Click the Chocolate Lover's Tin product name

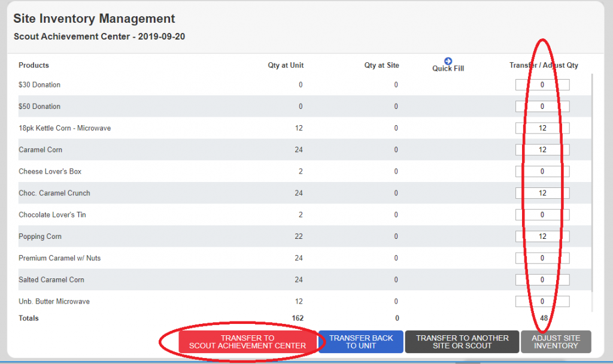pos(52,215)
